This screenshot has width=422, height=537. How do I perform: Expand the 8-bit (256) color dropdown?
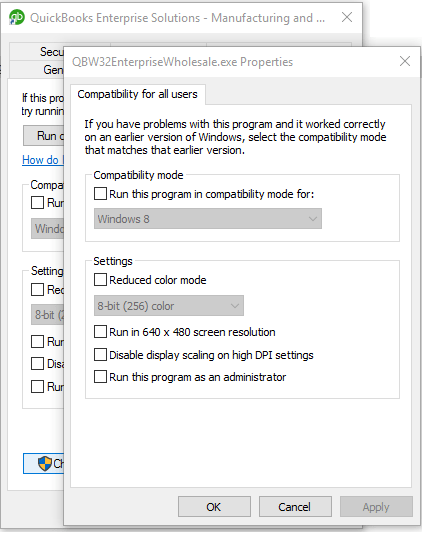point(169,305)
